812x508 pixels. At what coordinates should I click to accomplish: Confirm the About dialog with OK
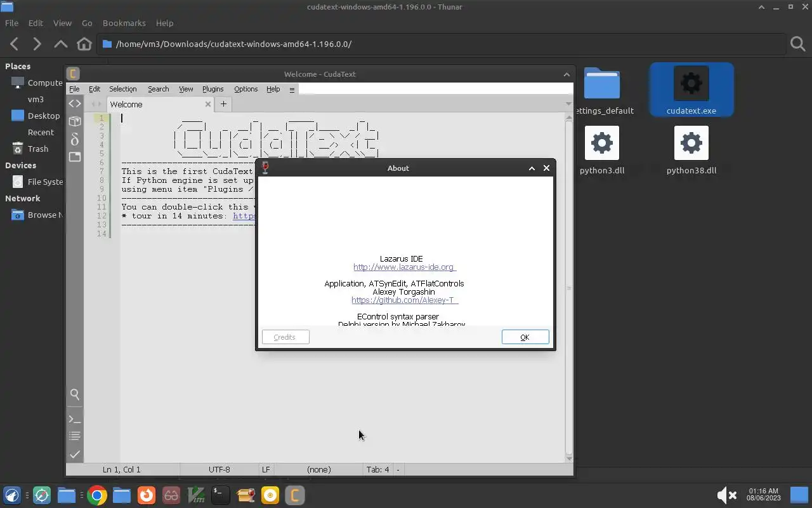pyautogui.click(x=525, y=337)
